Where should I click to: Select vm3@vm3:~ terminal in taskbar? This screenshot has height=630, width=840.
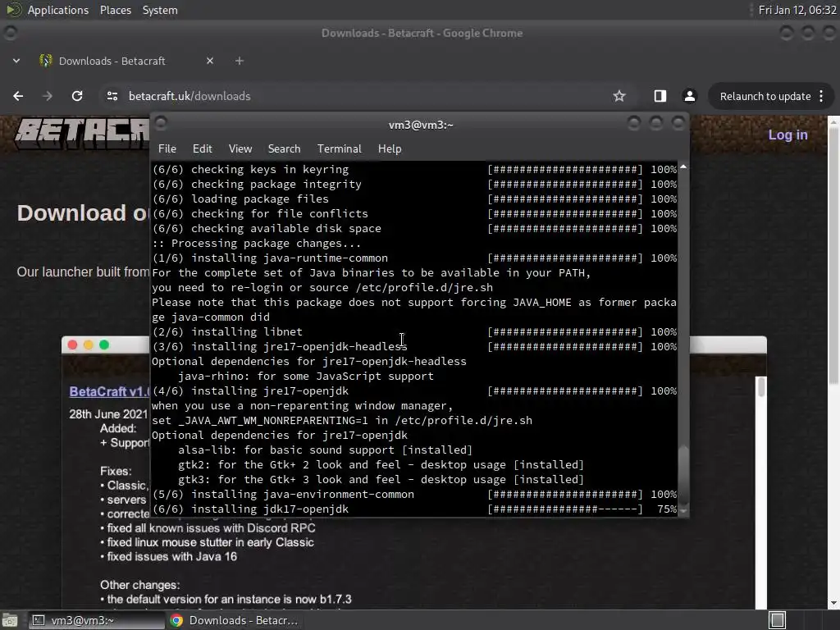(97, 620)
